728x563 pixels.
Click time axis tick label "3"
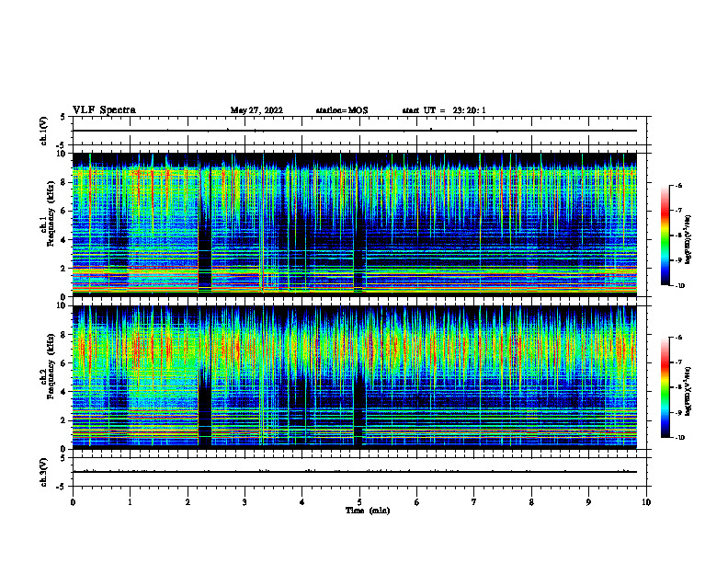[245, 502]
